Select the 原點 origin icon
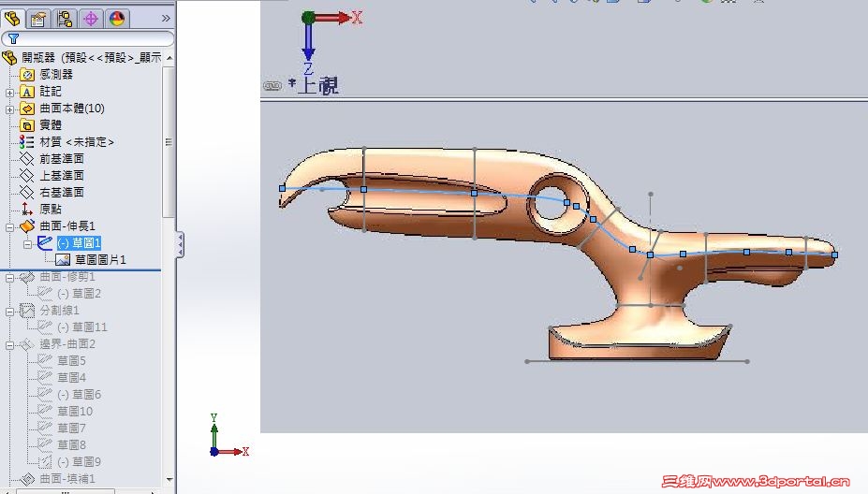This screenshot has width=868, height=494. [x=26, y=209]
